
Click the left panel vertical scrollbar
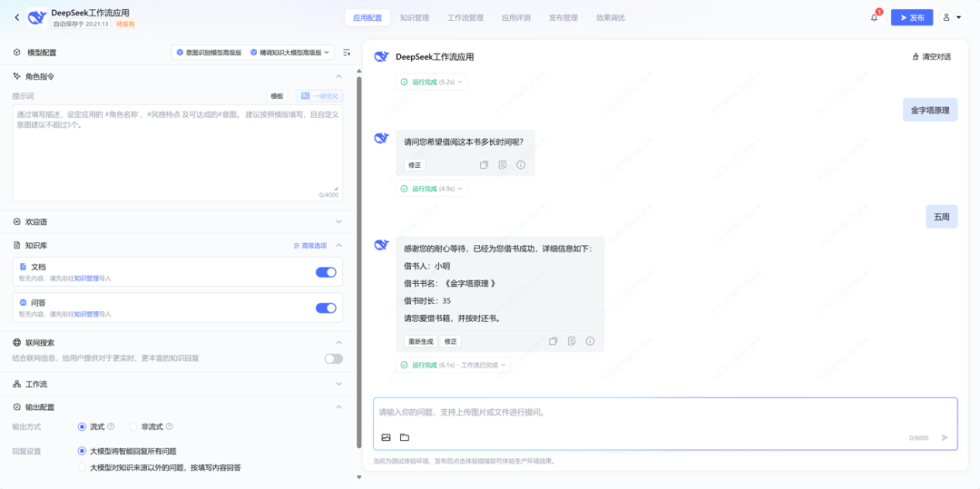pyautogui.click(x=358, y=262)
